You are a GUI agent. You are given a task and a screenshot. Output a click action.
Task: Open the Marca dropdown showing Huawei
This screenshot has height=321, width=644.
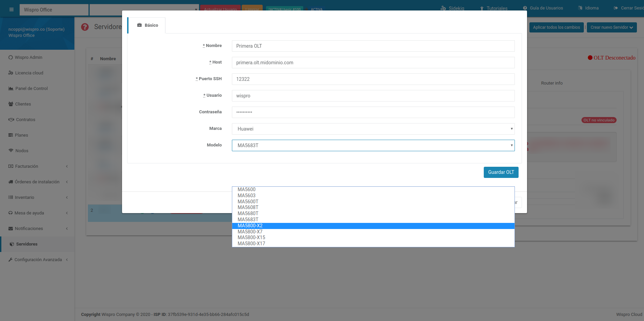click(x=373, y=129)
